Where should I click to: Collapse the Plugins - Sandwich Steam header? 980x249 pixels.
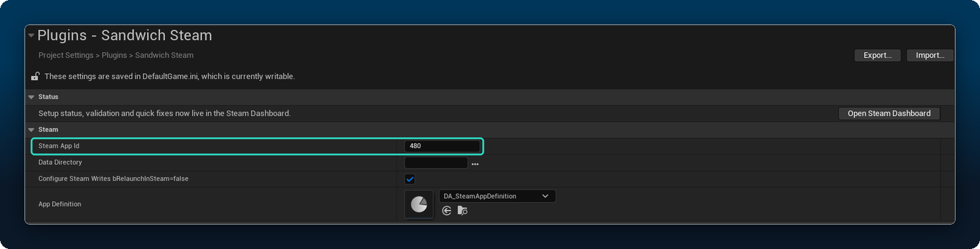pyautogui.click(x=31, y=35)
